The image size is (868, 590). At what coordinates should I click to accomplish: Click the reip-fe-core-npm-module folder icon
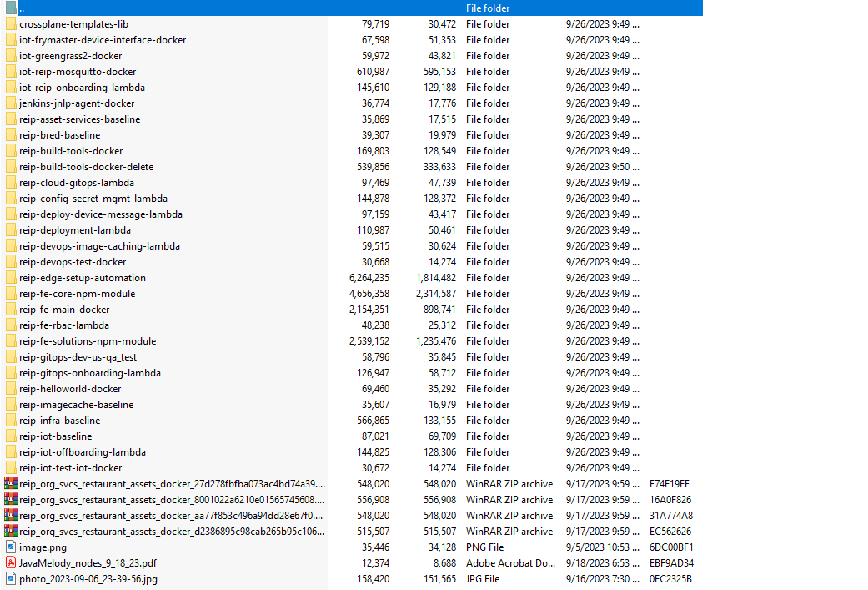(11, 294)
